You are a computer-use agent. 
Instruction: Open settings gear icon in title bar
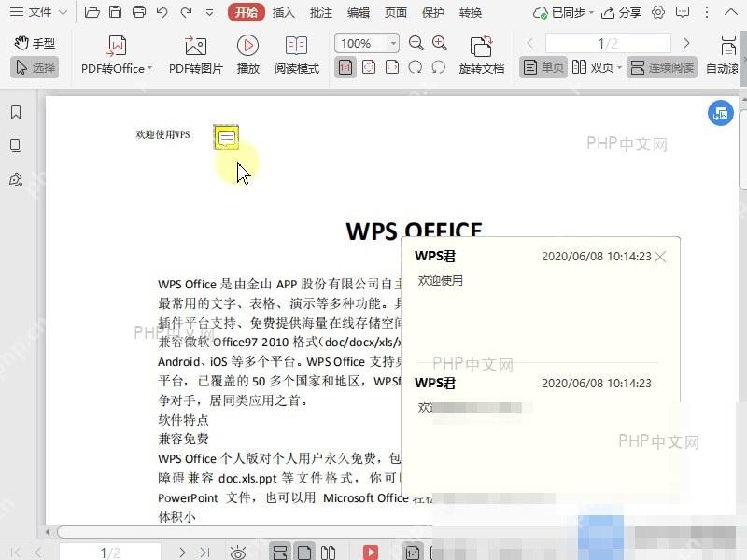tap(658, 12)
